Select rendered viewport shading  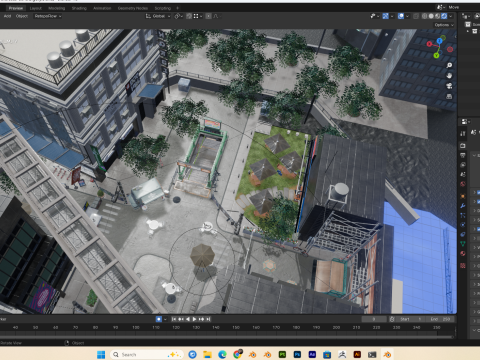[x=444, y=16]
